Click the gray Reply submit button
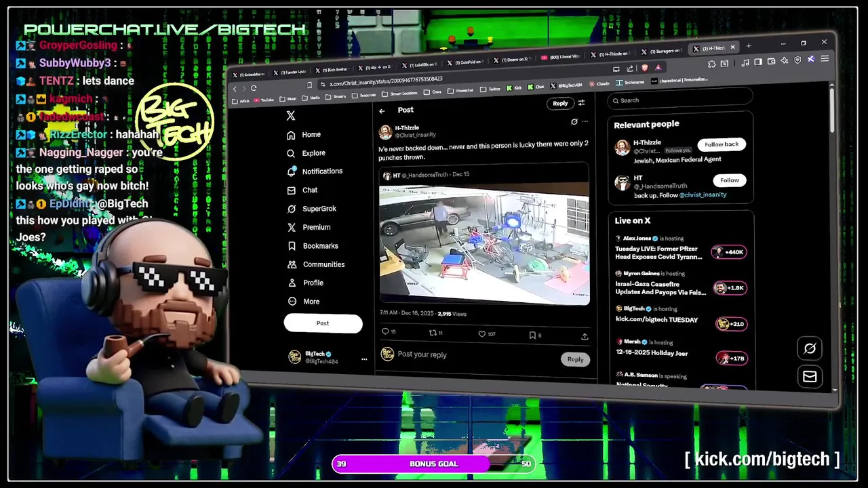The image size is (868, 488). click(x=575, y=359)
